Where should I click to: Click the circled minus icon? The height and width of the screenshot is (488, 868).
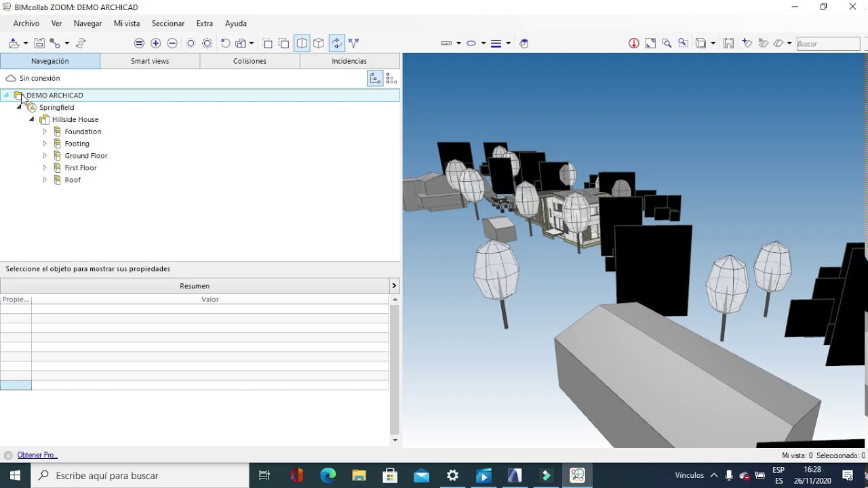click(172, 43)
